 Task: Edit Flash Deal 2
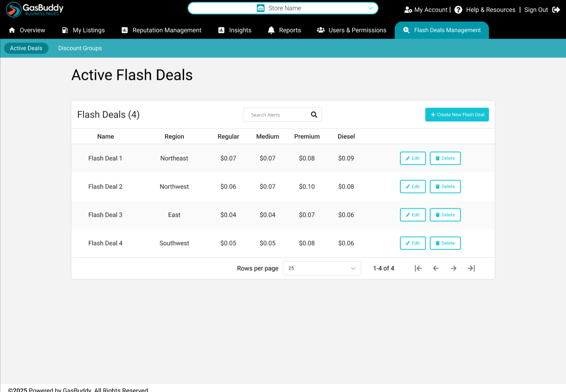(x=413, y=186)
